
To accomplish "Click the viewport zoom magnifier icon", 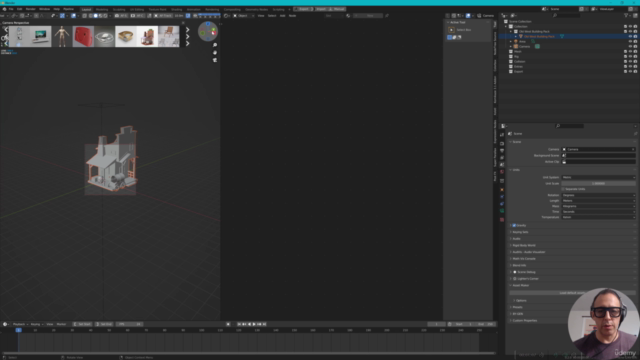I will click(x=215, y=45).
